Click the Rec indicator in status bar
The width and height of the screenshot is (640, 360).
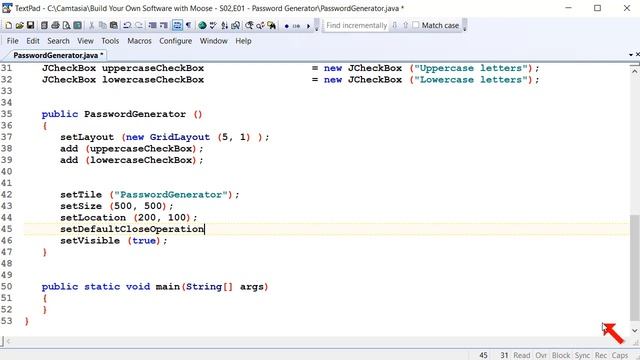pyautogui.click(x=601, y=355)
